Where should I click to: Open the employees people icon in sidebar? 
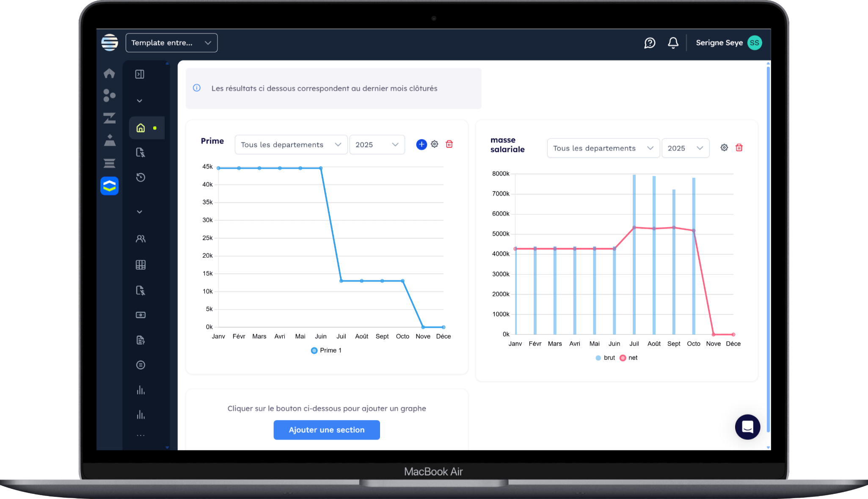click(141, 239)
